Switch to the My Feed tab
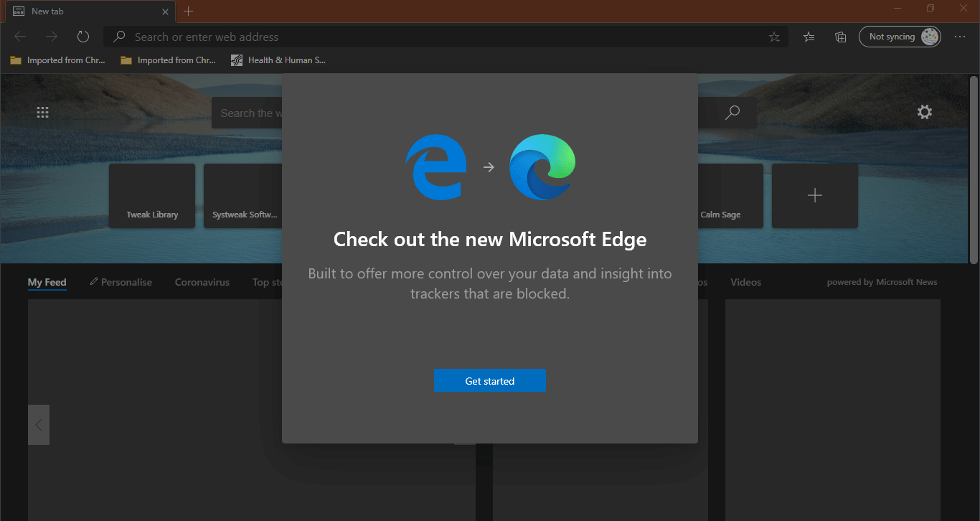980x521 pixels. pyautogui.click(x=47, y=282)
